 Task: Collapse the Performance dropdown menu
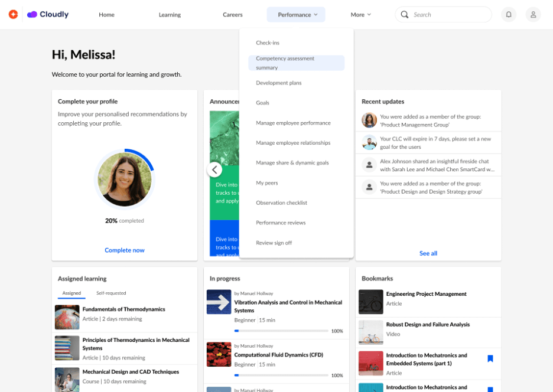(296, 14)
